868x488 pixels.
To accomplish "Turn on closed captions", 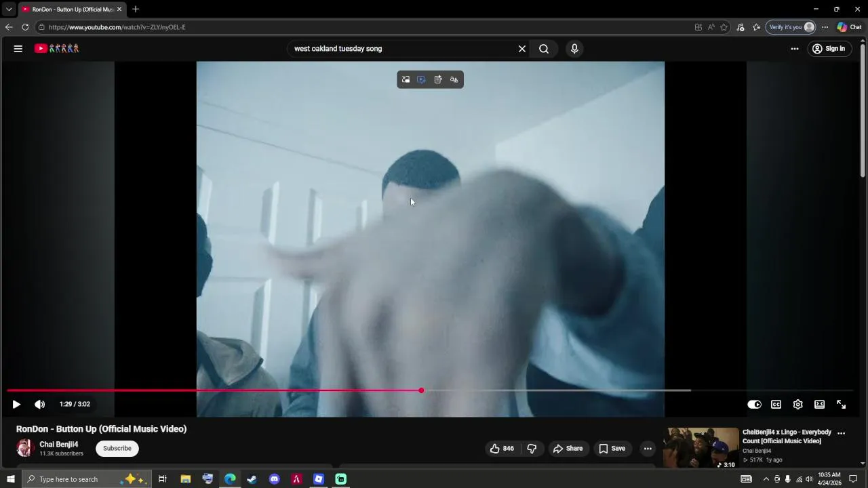I will click(x=776, y=404).
